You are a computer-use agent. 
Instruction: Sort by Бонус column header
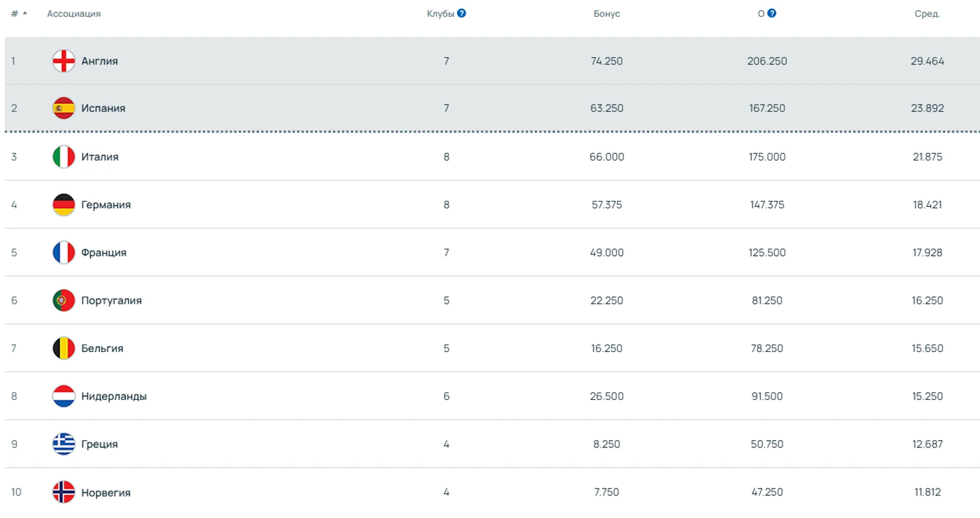[x=607, y=14]
